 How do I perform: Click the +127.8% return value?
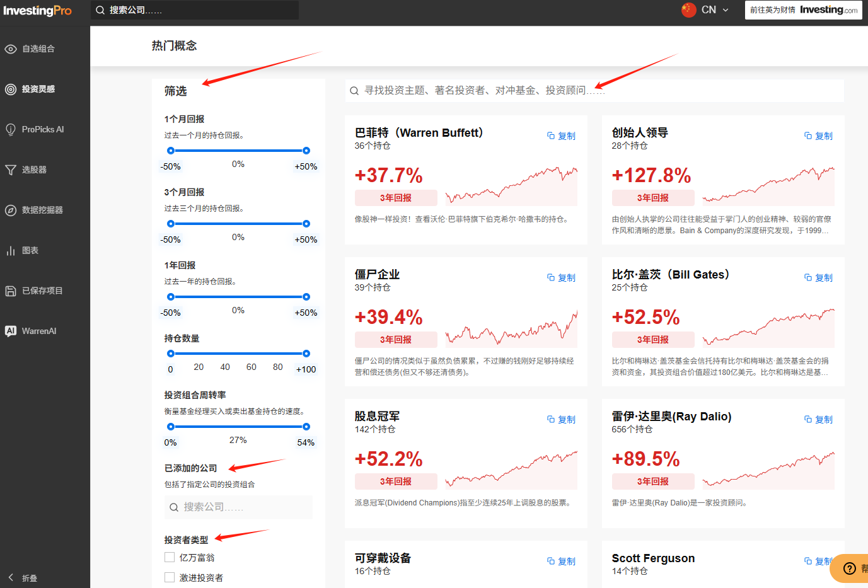[651, 175]
